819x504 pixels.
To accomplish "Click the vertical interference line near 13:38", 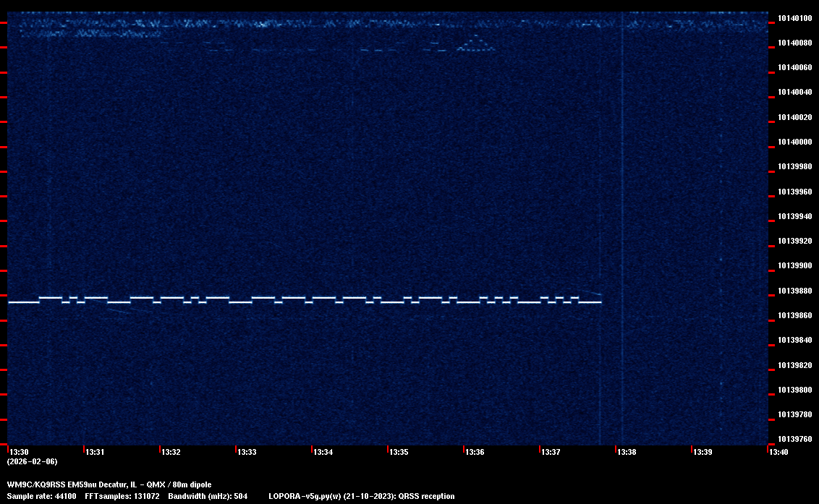I will coord(622,217).
